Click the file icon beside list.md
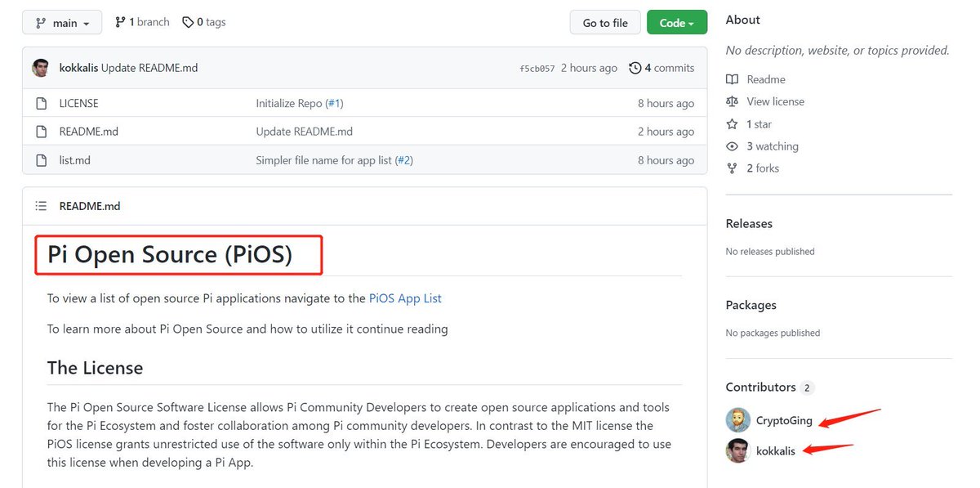 [x=41, y=160]
